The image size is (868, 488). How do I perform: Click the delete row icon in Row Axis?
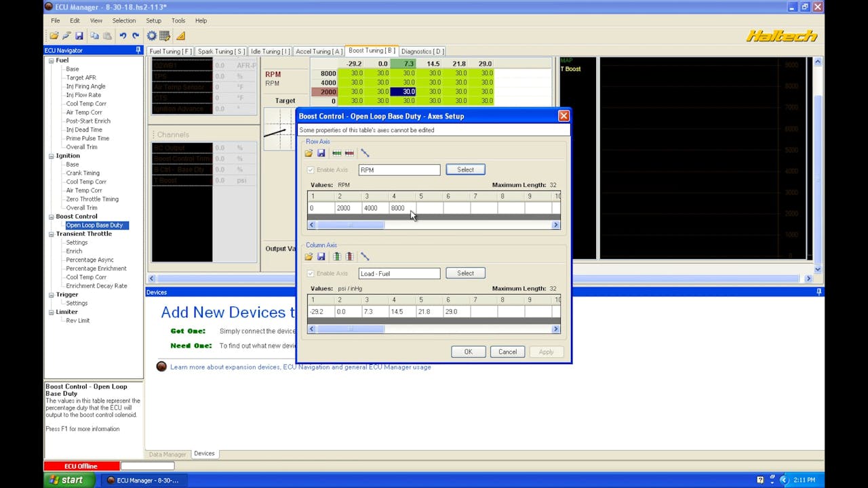point(349,153)
